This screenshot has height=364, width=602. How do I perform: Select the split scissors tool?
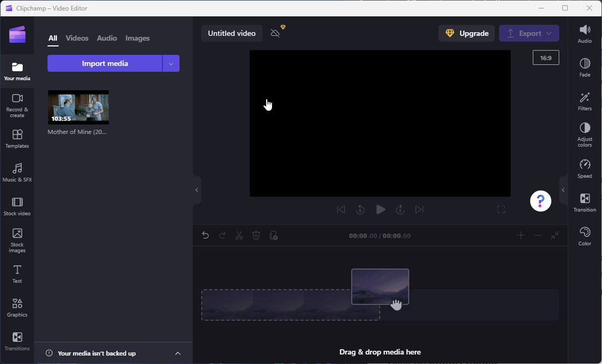pyautogui.click(x=239, y=235)
